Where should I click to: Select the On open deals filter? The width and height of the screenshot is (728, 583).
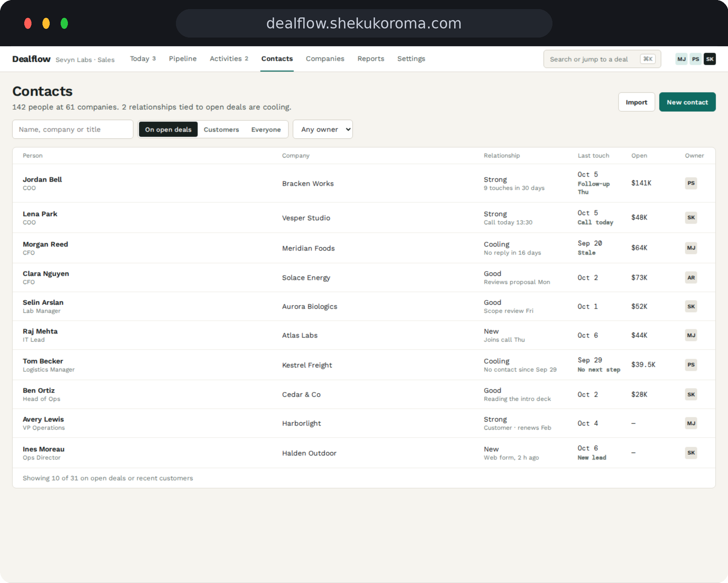168,129
